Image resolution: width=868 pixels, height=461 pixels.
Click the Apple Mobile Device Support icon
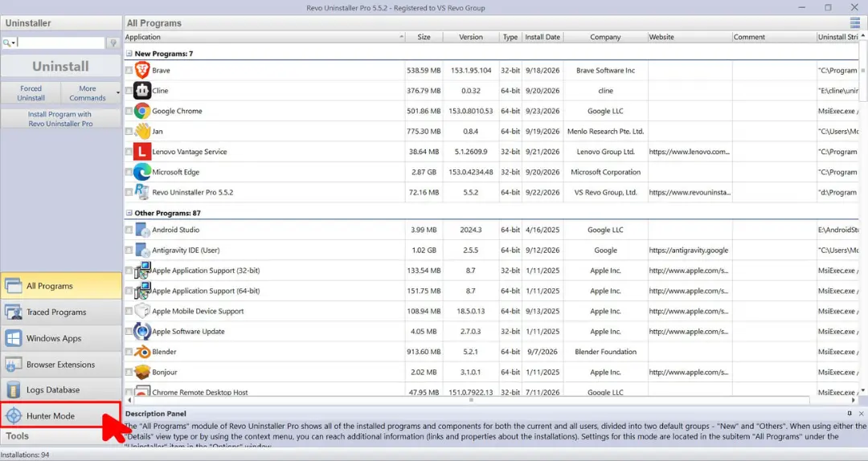coord(142,311)
